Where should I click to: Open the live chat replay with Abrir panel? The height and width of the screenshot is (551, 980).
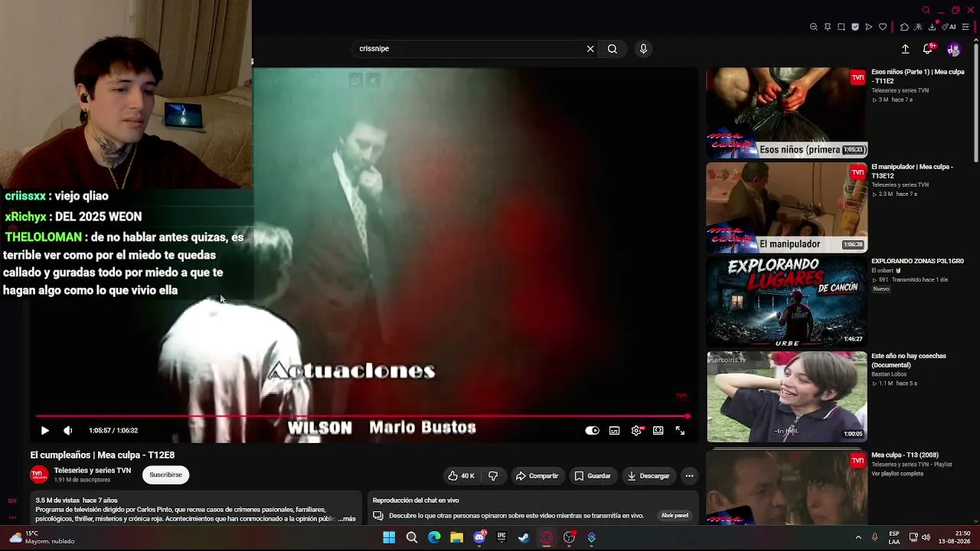[675, 516]
